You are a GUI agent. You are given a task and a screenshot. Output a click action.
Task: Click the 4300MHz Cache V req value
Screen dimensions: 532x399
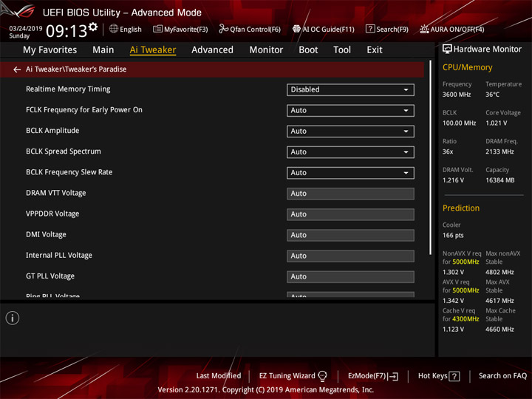[465, 319]
